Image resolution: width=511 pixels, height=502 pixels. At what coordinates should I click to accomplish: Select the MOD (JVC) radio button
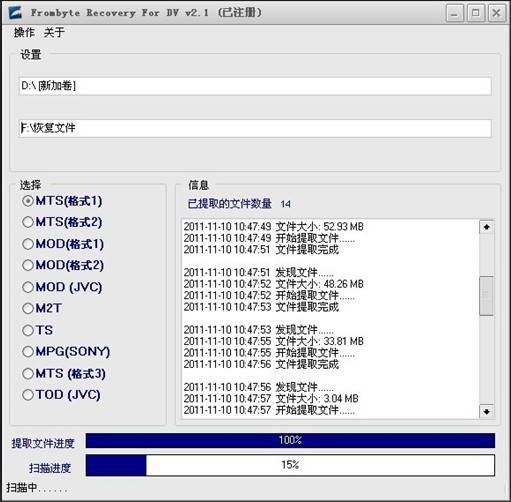coord(28,287)
